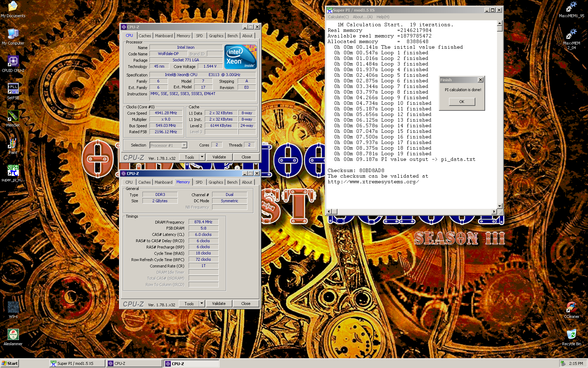The width and height of the screenshot is (588, 368).
Task: Switch to the active CPU-Z taskbar button
Action: pyautogui.click(x=191, y=363)
